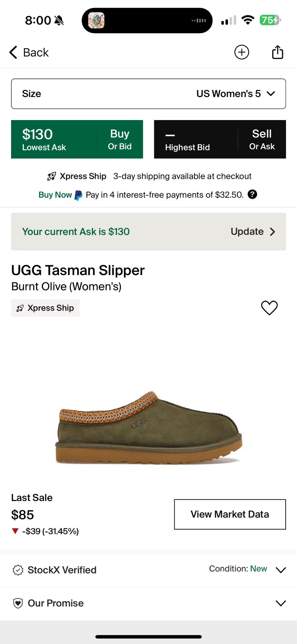Screen dimensions: 297x644
Task: Expand the Condition: New section
Action: [x=281, y=569]
